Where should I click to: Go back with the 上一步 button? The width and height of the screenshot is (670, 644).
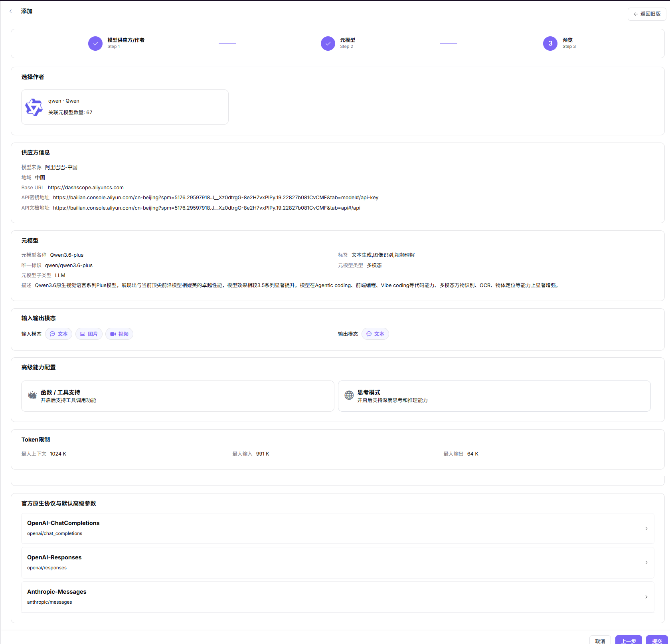pos(628,640)
